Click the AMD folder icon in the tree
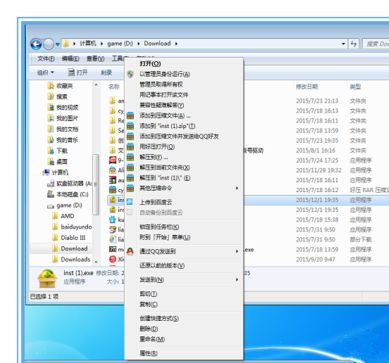Screen dimensions: 389x363 click(x=55, y=216)
